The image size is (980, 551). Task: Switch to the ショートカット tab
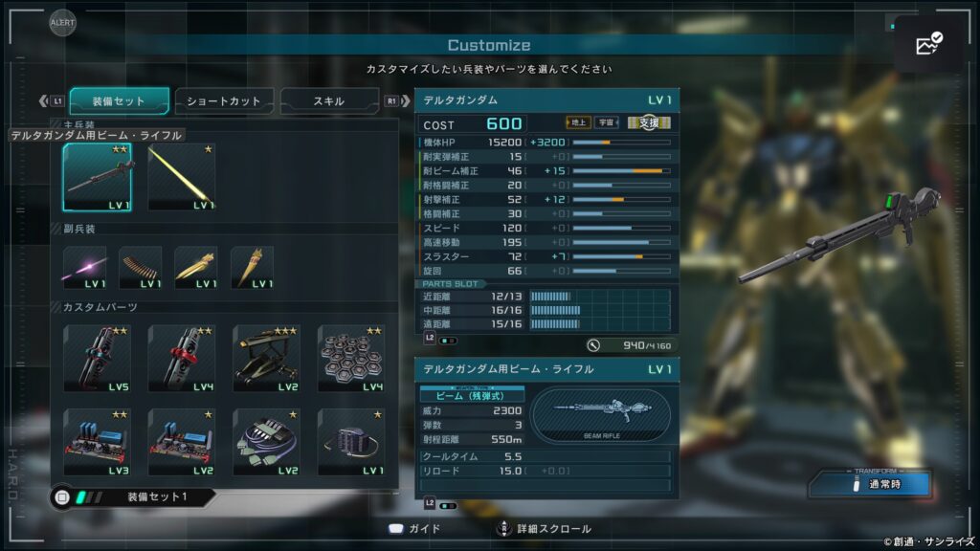(x=224, y=100)
